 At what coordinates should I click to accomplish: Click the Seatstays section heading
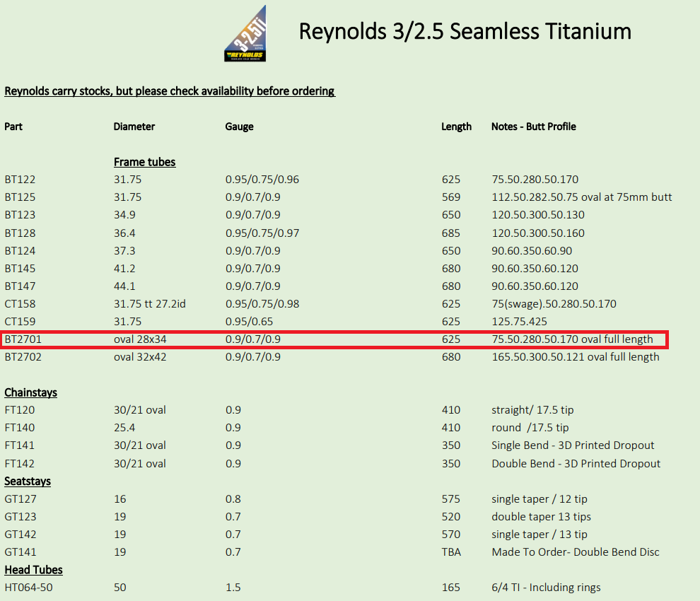[28, 481]
